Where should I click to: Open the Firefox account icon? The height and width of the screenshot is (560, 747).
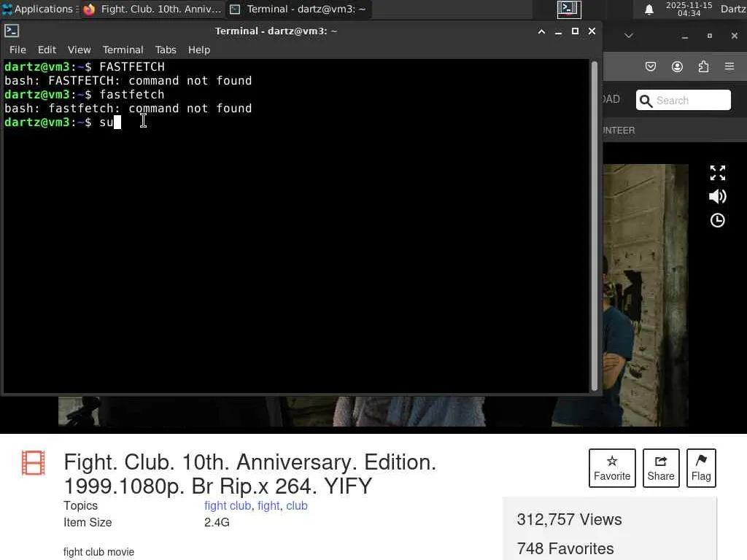677,66
